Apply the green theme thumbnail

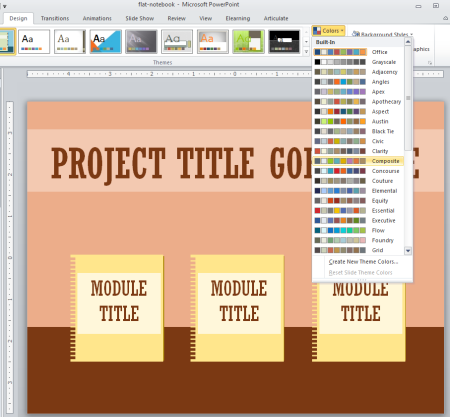click(x=248, y=41)
